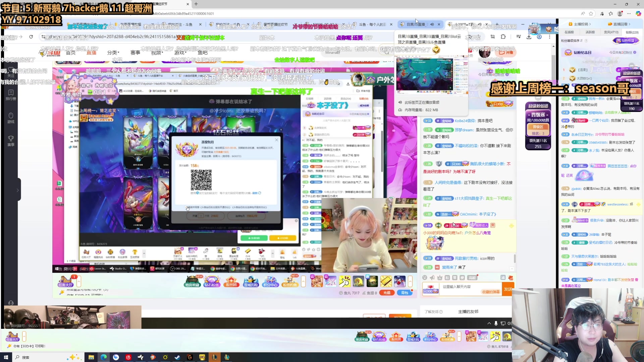Expand gift list at end of inner gift bar
The width and height of the screenshot is (644, 362).
click(411, 281)
